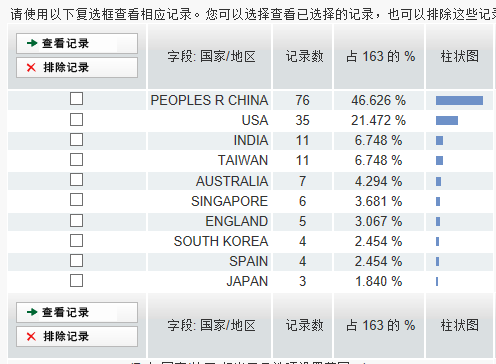The height and width of the screenshot is (364, 496).
Task: Tick the USA record checkbox
Action: point(76,120)
